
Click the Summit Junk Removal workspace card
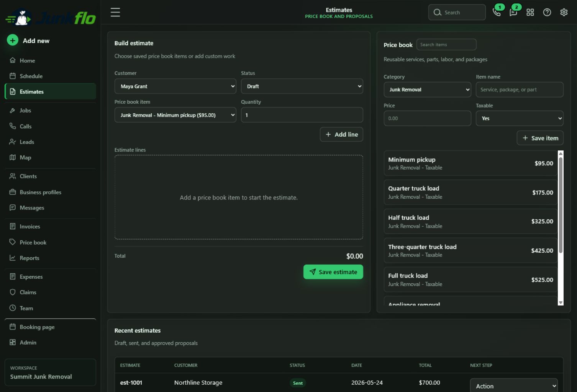point(50,372)
